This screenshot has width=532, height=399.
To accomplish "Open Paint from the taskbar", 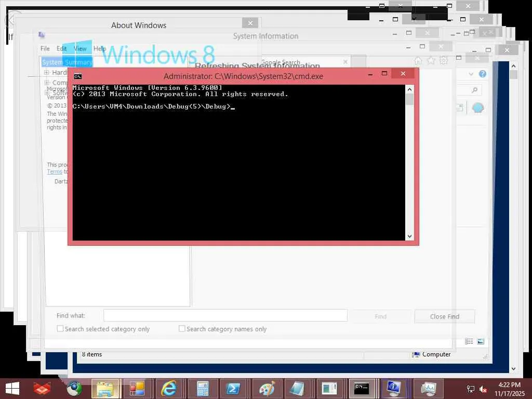I will [266, 389].
